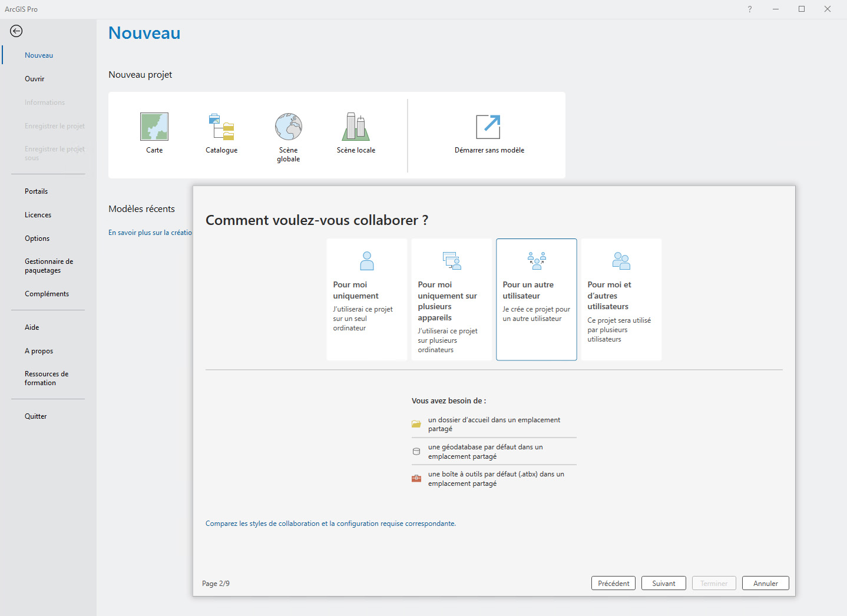Screen dimensions: 847x616
Task: Select the Scène locale buildings icon
Action: (x=356, y=127)
